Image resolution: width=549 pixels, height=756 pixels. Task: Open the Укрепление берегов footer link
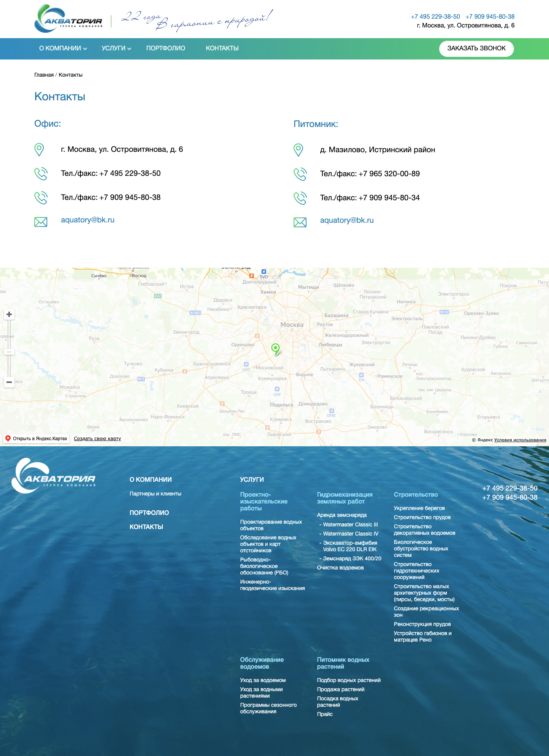pyautogui.click(x=419, y=508)
